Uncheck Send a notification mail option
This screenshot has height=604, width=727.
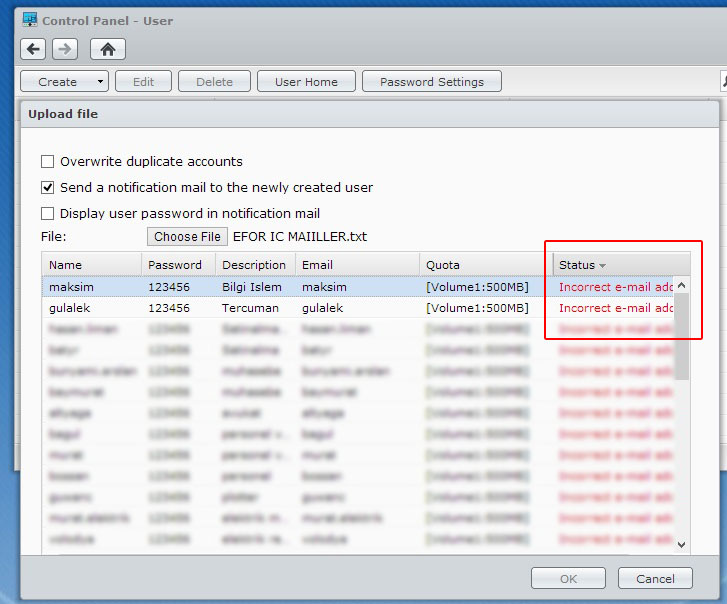click(x=48, y=187)
